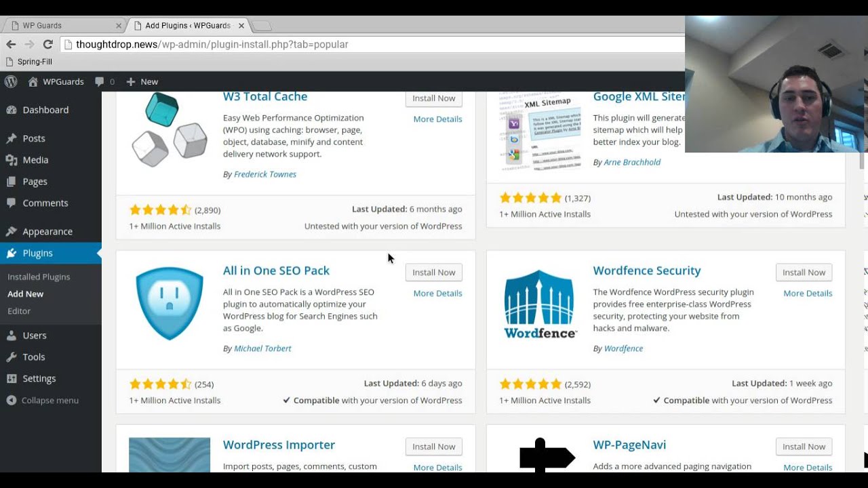Open plugin Editor submenu
The image size is (868, 488).
pyautogui.click(x=19, y=310)
